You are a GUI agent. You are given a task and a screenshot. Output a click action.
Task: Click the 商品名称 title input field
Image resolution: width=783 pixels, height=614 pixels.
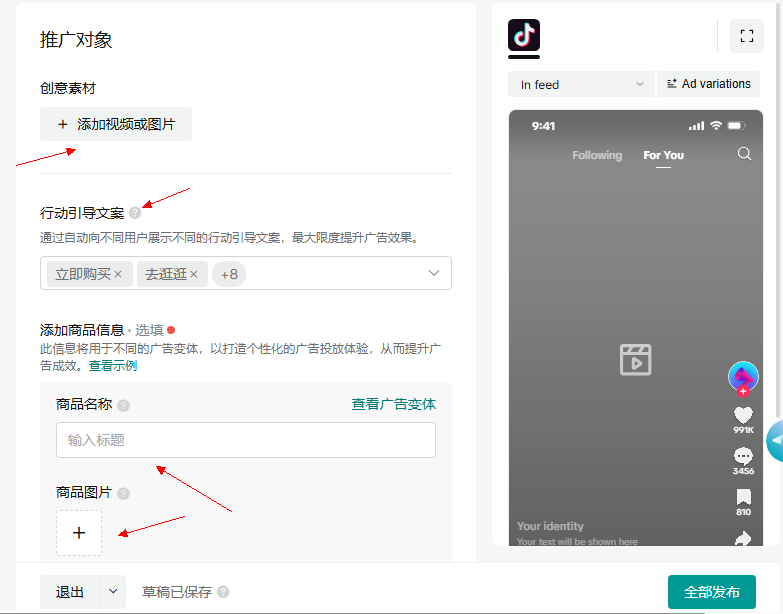point(245,440)
